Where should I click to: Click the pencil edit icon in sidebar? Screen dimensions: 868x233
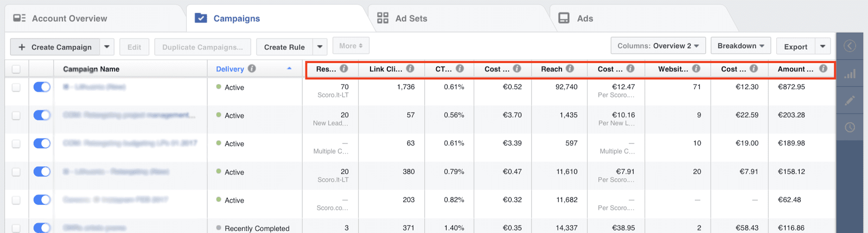850,100
